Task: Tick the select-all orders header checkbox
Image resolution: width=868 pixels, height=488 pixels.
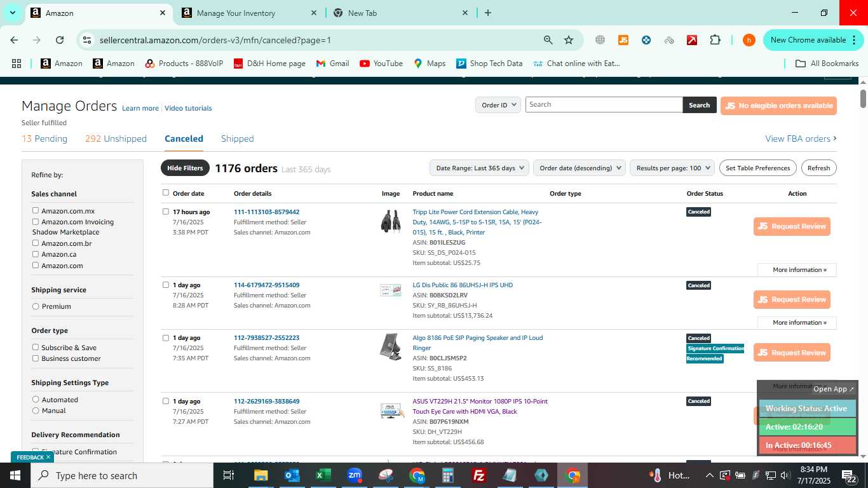Action: pos(166,193)
